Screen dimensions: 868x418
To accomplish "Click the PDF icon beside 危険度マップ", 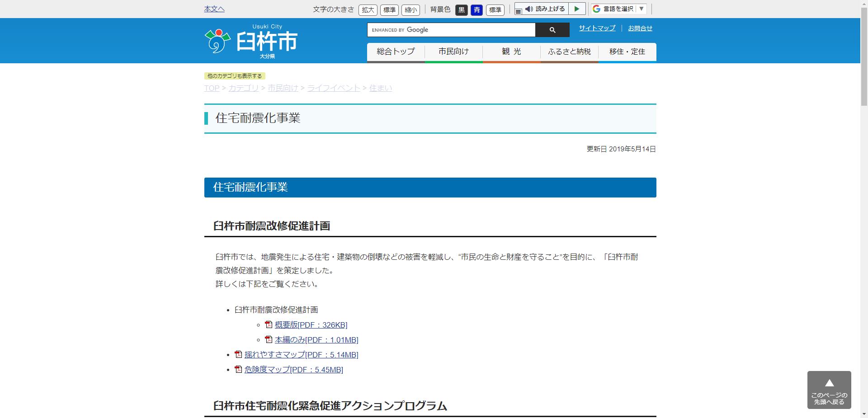I will pos(238,369).
